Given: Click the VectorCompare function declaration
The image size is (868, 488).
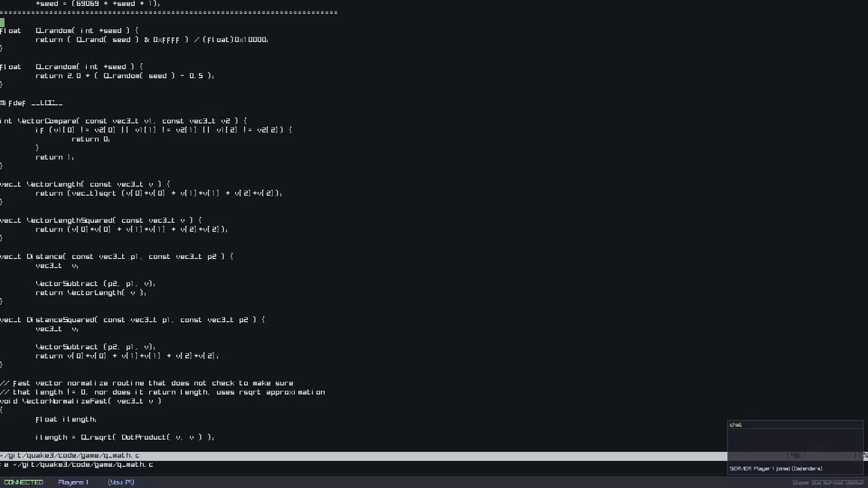Looking at the screenshot, I should tap(123, 121).
